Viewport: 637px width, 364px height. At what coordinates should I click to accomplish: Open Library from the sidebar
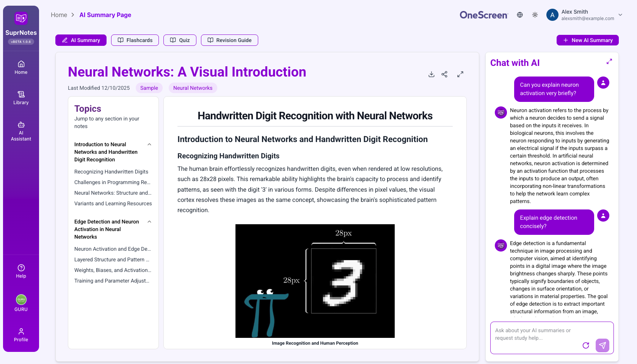[21, 98]
